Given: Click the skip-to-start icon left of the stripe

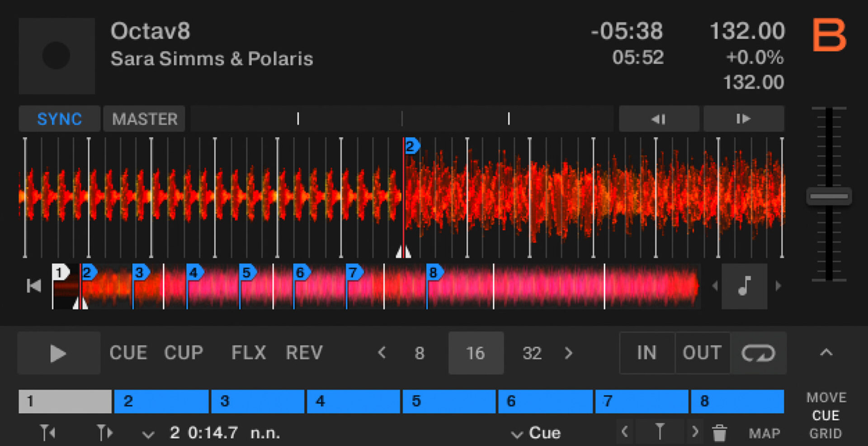Looking at the screenshot, I should [34, 286].
